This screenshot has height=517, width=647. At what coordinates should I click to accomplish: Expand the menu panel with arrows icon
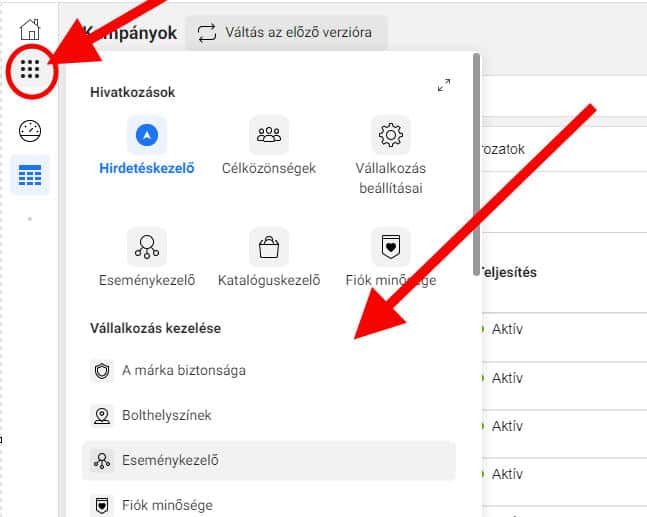(444, 86)
